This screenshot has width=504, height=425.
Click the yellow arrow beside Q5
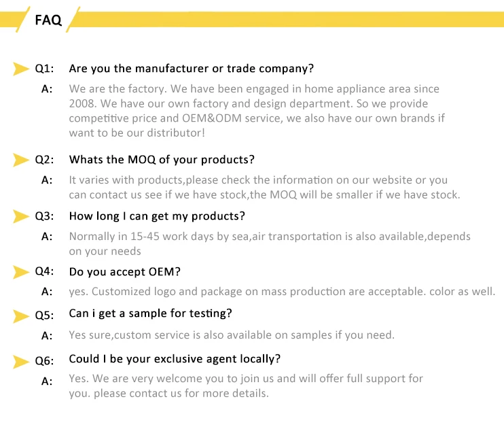tap(21, 314)
